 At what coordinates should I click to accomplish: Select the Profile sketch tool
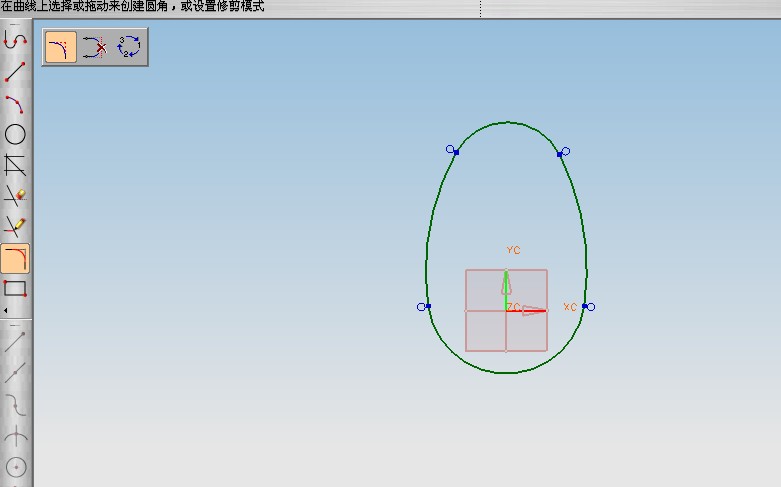(15, 39)
